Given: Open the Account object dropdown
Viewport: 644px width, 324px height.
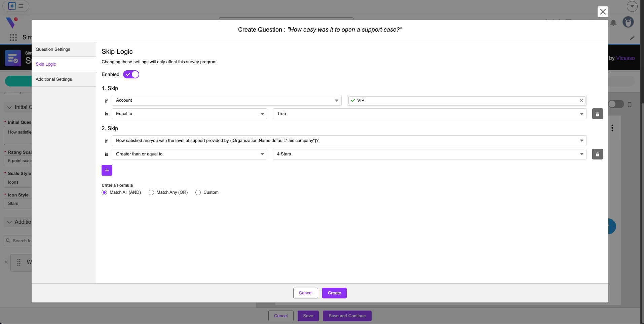Looking at the screenshot, I should [x=227, y=100].
